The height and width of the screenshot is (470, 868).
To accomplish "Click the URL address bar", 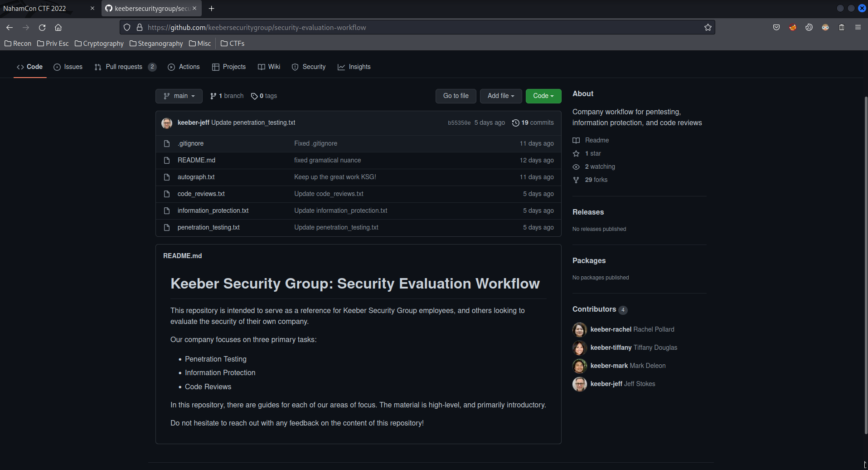I will pyautogui.click(x=417, y=28).
